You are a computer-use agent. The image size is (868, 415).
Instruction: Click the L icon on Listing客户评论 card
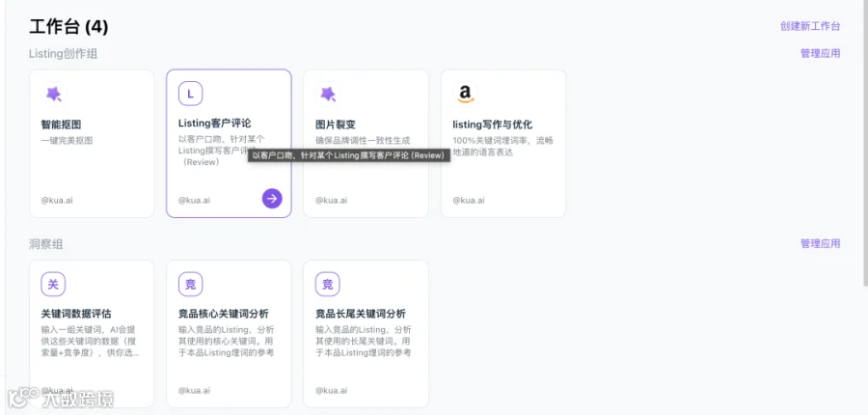190,94
